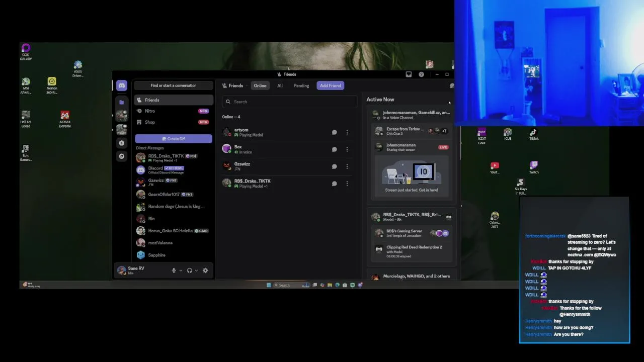Open more options for Gzawizz friend row

(347, 166)
